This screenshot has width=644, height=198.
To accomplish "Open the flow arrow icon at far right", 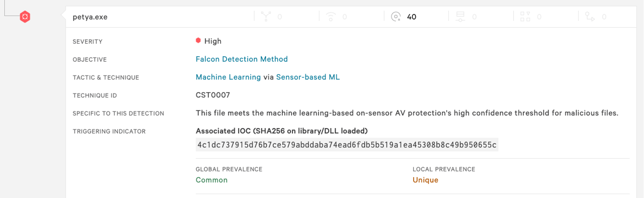I will point(590,16).
